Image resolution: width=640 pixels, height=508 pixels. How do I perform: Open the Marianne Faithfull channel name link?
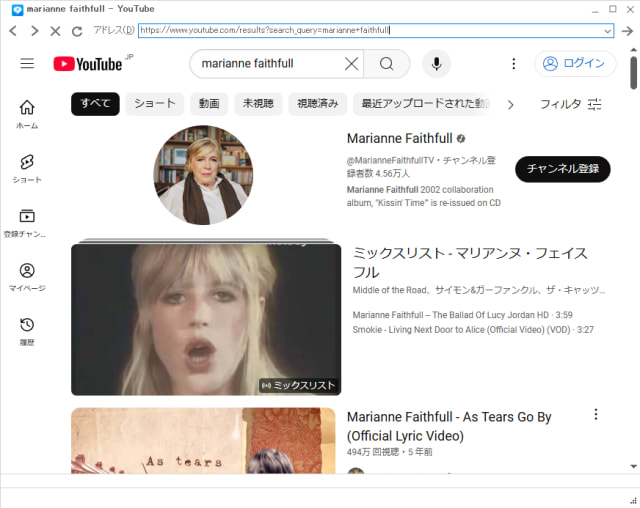tap(400, 139)
